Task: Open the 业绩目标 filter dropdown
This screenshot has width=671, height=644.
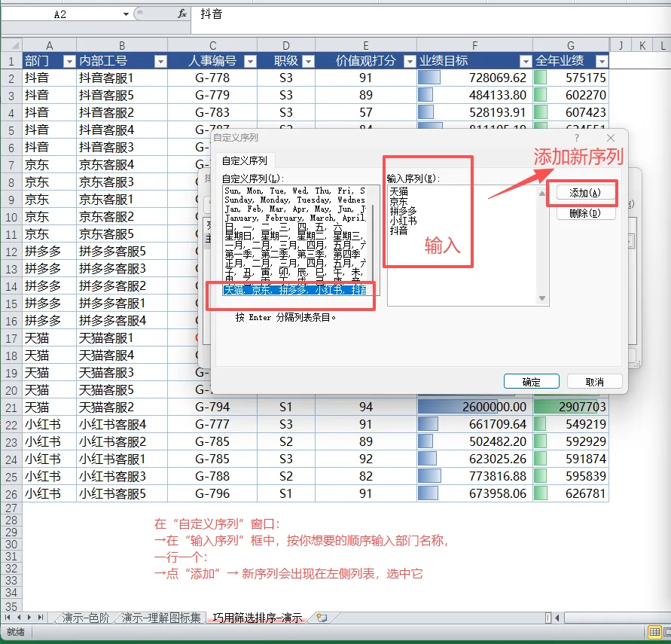Action: (526, 62)
